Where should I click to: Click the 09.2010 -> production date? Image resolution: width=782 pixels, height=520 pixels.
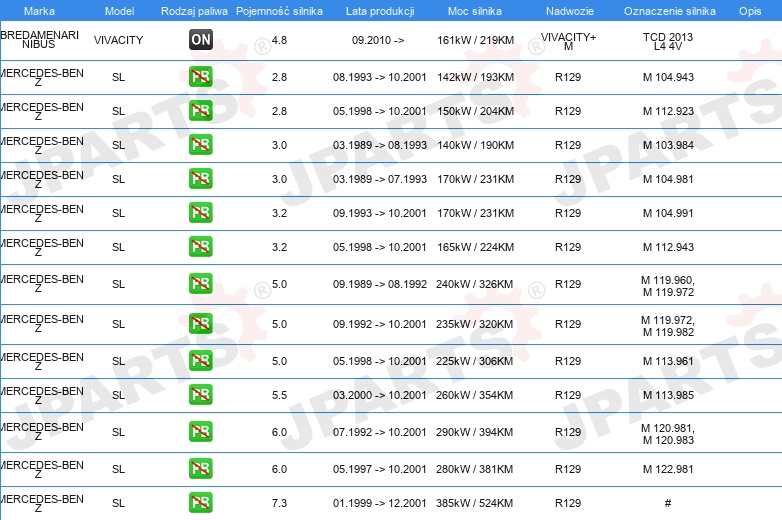tap(378, 40)
